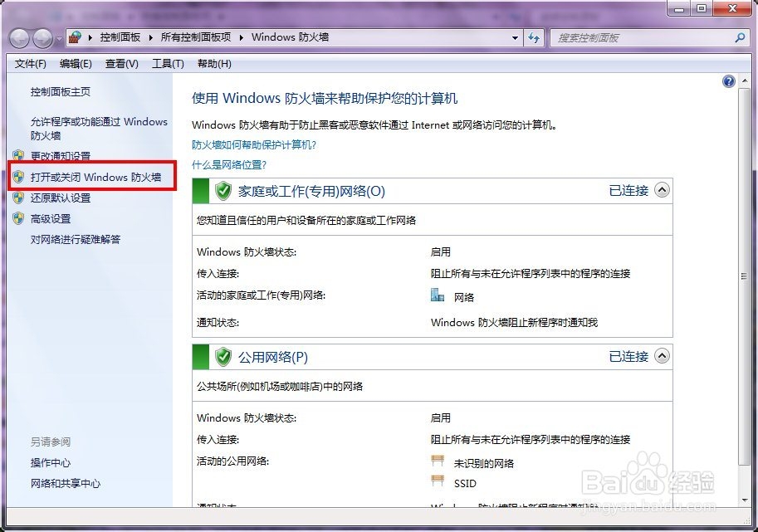The image size is (758, 532).
Task: Click the Back navigation arrow
Action: coord(20,38)
